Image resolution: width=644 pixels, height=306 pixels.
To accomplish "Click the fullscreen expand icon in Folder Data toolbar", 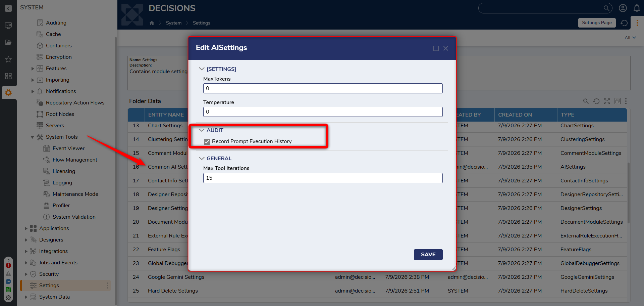I will click(x=607, y=101).
